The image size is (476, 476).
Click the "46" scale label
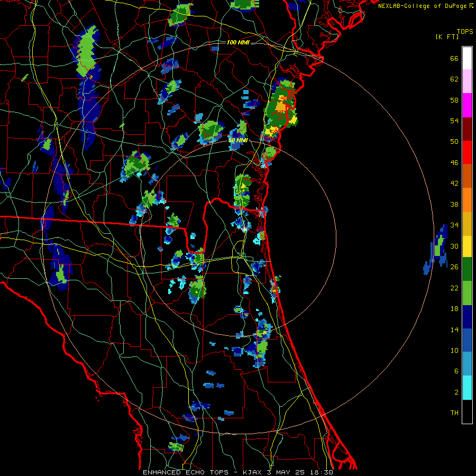coord(454,163)
